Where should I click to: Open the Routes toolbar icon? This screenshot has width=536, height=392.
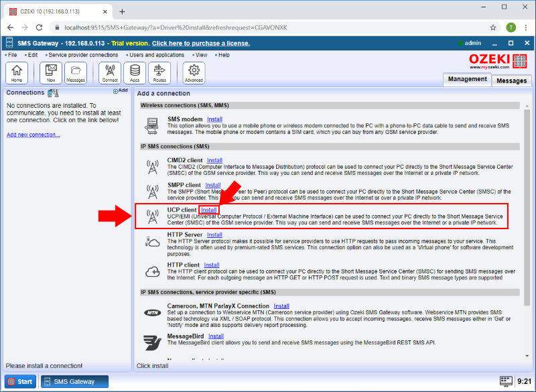(x=159, y=73)
